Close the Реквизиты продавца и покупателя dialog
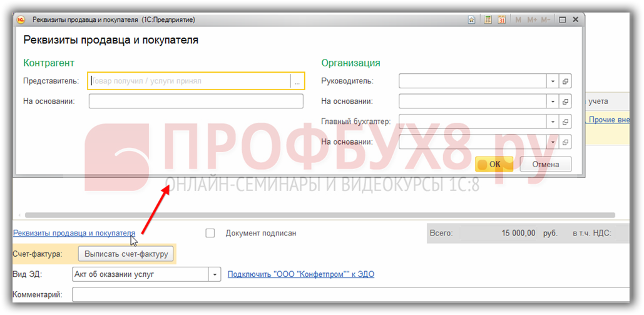The width and height of the screenshot is (644, 315). 575,20
